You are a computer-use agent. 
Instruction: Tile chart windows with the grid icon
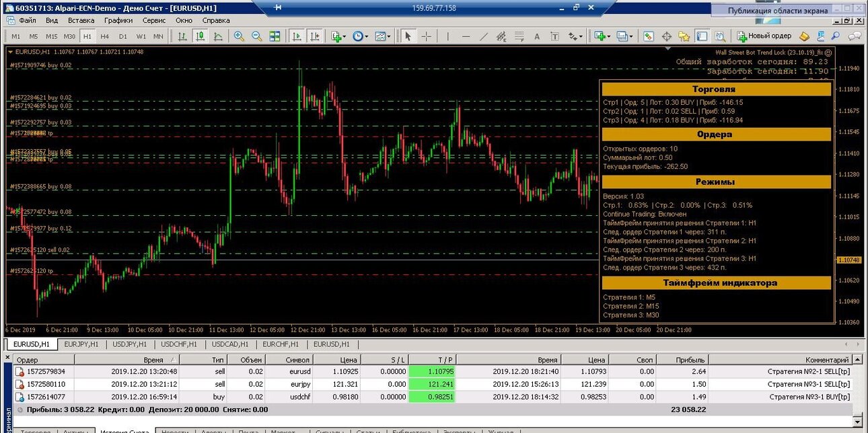pos(275,36)
